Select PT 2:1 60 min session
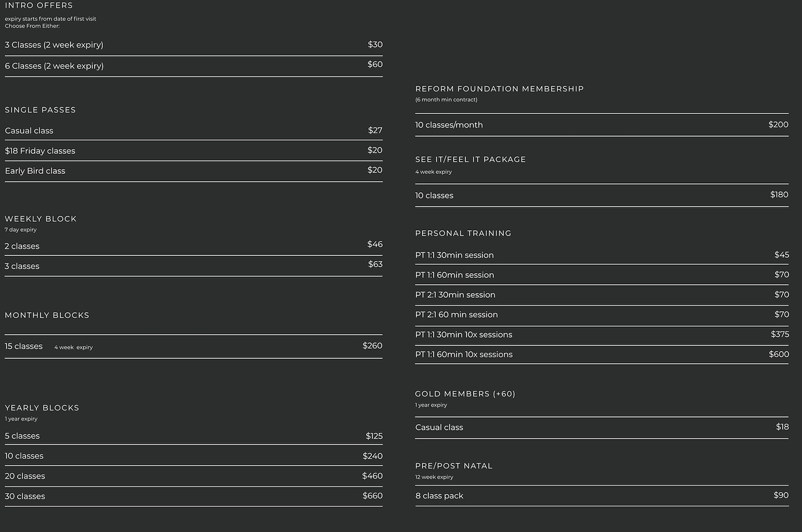 (x=602, y=315)
